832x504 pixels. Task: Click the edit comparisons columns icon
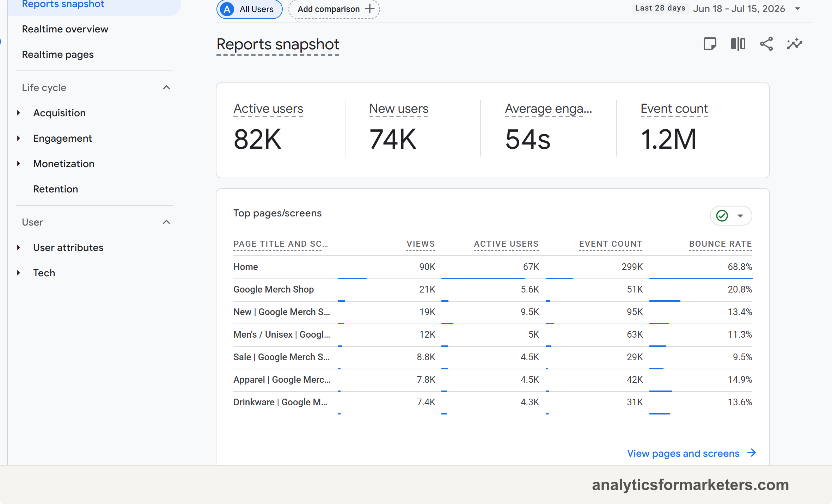(x=738, y=44)
